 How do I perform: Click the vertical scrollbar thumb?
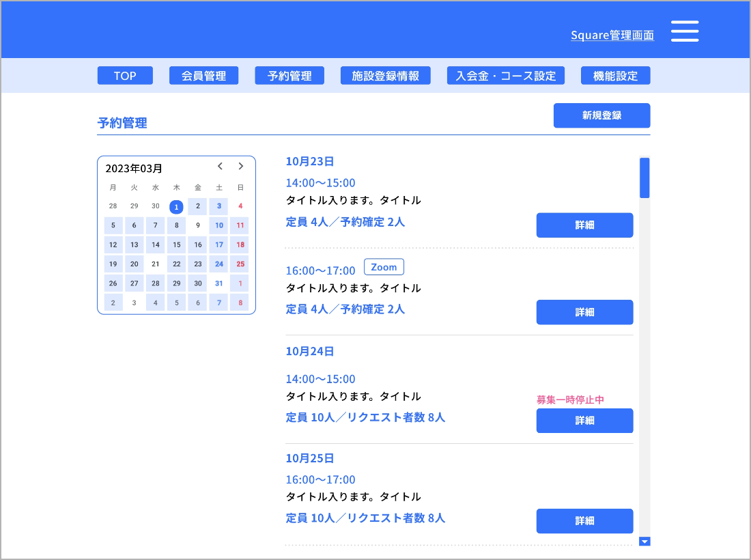point(644,178)
